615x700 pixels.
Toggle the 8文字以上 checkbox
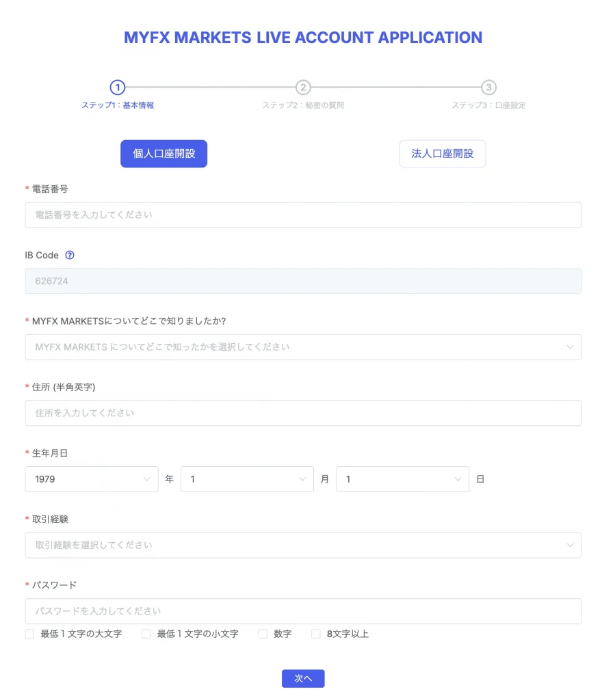(x=316, y=634)
